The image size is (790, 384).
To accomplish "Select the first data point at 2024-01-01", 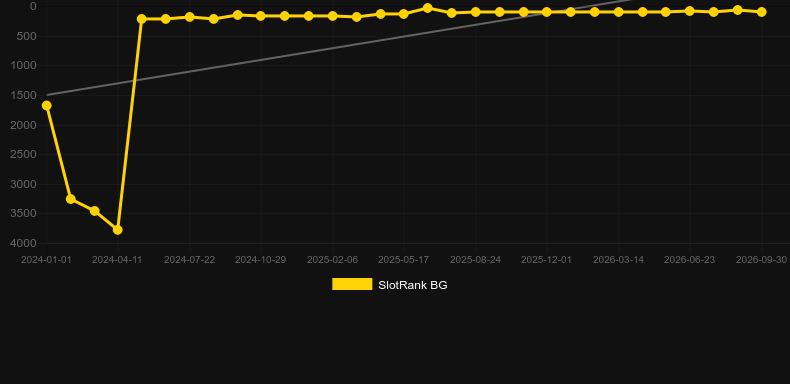I will point(46,105).
